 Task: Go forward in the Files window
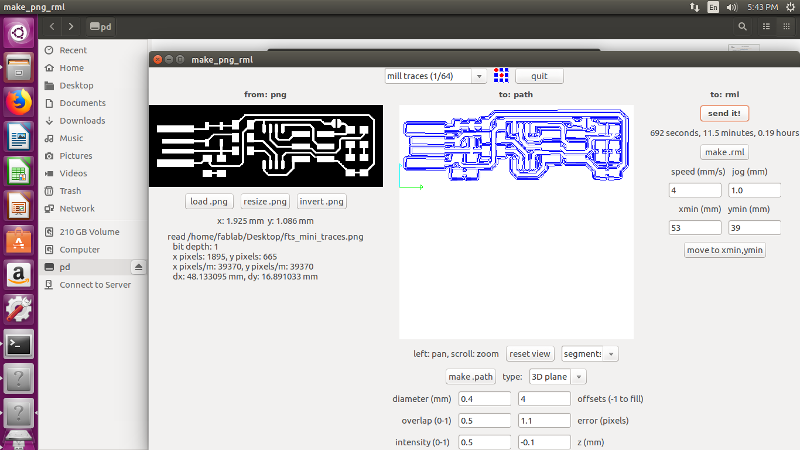pos(71,27)
